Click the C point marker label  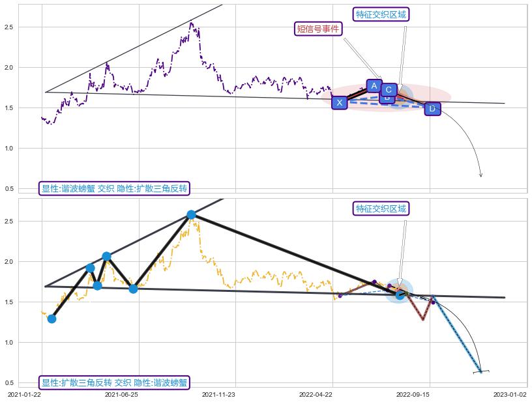[x=388, y=89]
